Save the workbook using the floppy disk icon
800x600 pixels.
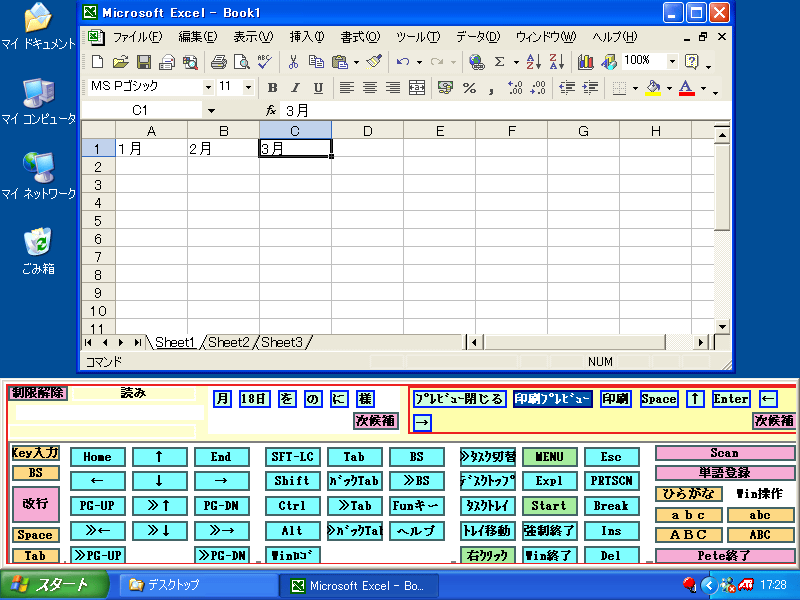coord(144,62)
